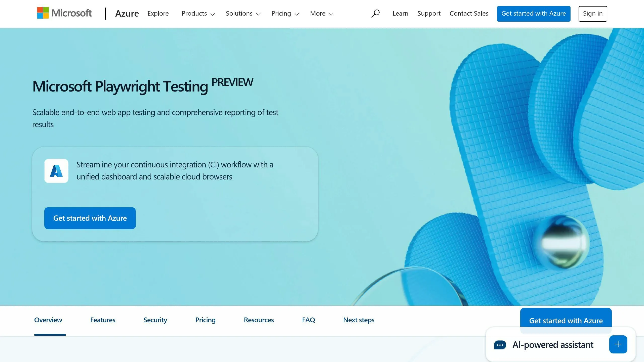This screenshot has height=362, width=644.
Task: Open the Support link
Action: [x=429, y=13]
